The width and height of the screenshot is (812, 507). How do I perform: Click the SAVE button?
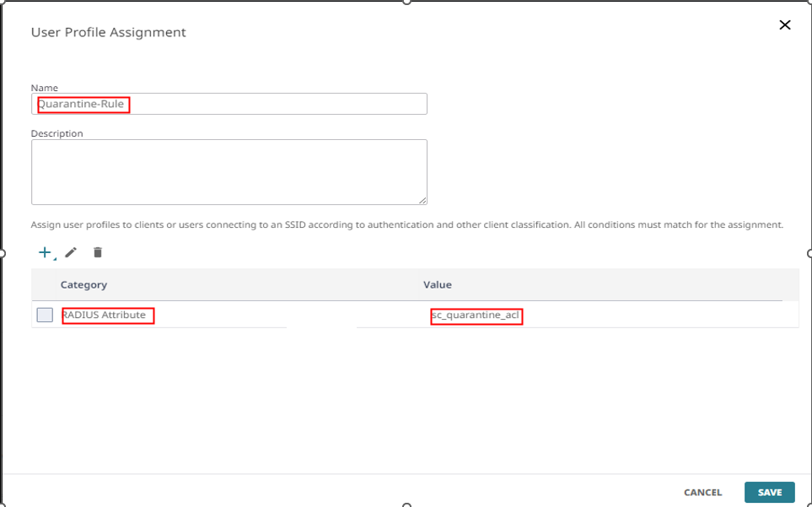point(770,493)
